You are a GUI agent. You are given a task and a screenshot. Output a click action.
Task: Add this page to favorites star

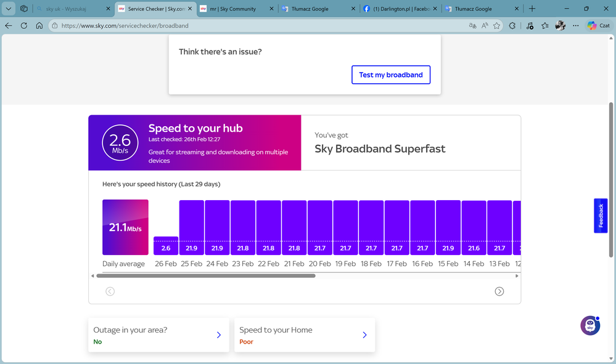pyautogui.click(x=496, y=25)
